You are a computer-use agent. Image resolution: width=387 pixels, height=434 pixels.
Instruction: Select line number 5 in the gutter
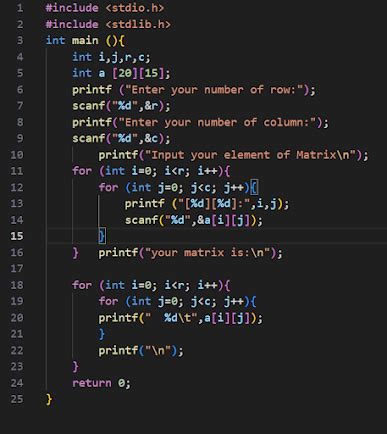point(20,73)
